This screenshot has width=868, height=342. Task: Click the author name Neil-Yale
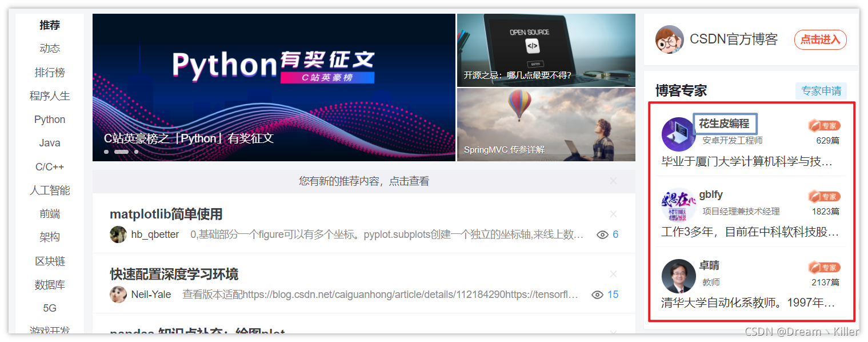tap(151, 295)
